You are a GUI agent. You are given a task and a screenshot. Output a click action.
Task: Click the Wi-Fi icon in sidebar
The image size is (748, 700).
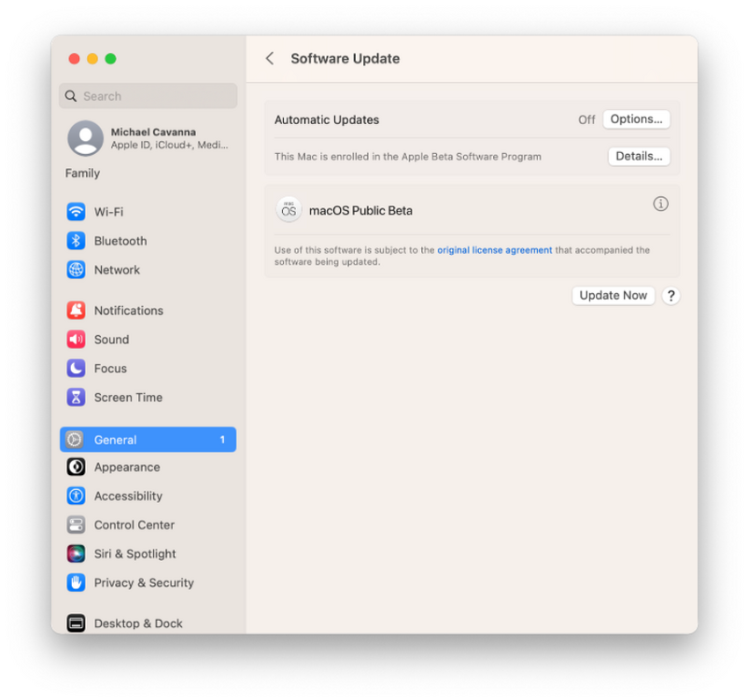(76, 212)
